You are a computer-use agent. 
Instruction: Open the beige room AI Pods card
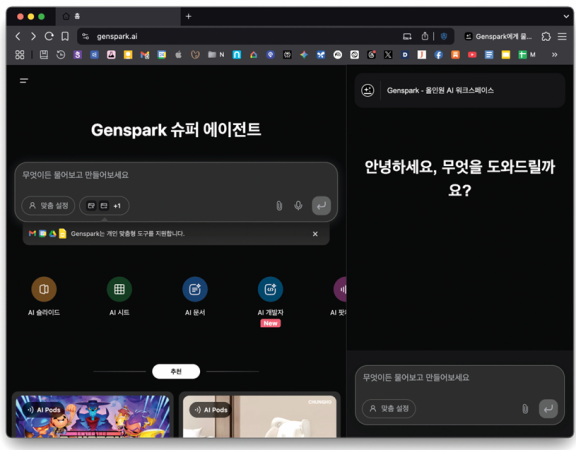pos(260,416)
